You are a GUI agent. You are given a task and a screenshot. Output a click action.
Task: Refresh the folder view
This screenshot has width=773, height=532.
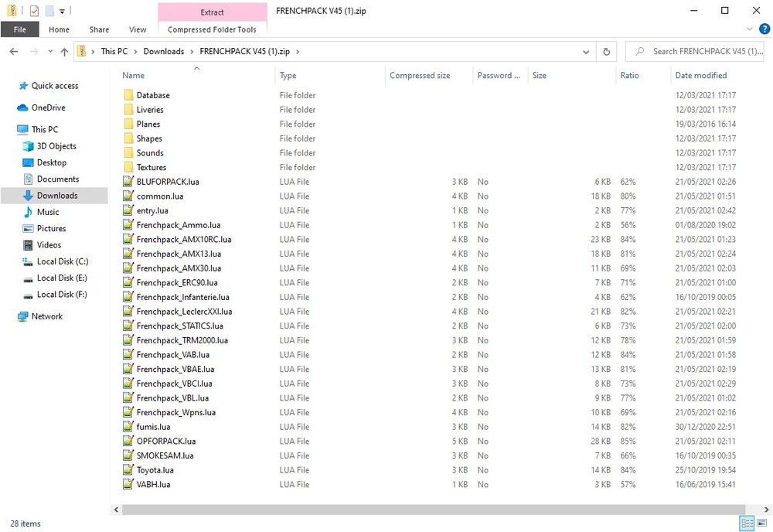[607, 51]
